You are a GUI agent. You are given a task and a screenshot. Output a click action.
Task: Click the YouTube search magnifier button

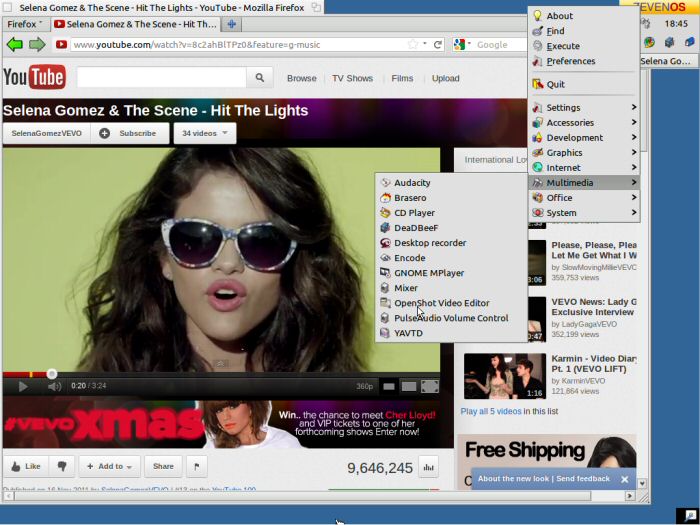click(x=260, y=78)
